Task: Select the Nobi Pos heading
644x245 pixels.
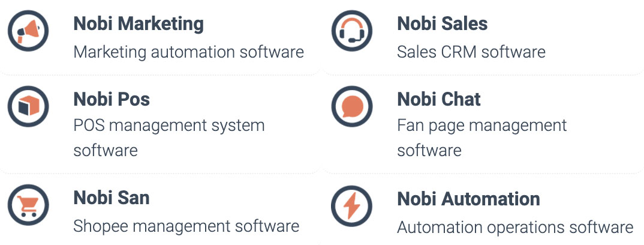Action: [x=112, y=99]
